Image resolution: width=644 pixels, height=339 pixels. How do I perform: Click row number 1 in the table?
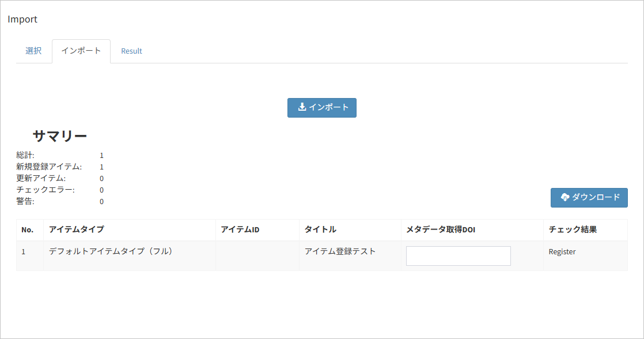click(x=24, y=251)
